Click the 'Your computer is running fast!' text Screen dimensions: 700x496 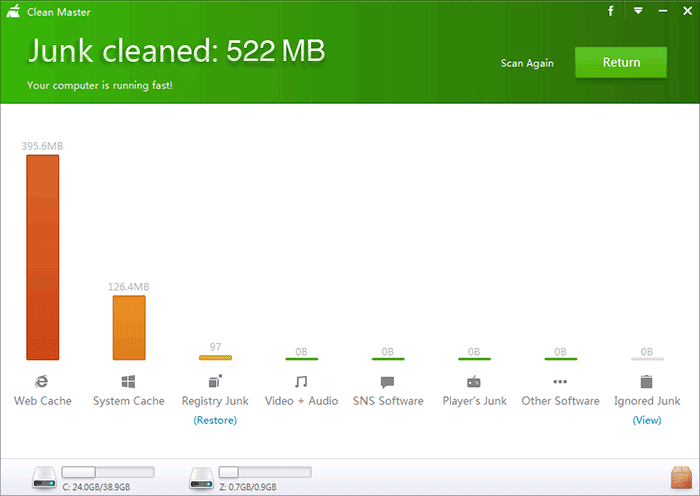pyautogui.click(x=100, y=85)
